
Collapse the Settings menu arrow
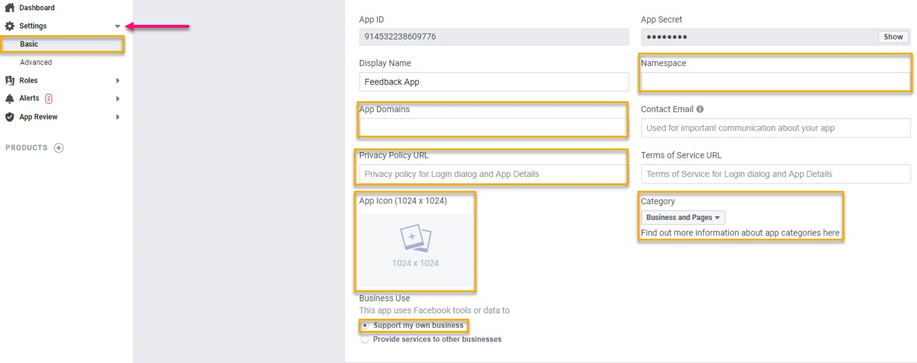click(x=118, y=26)
